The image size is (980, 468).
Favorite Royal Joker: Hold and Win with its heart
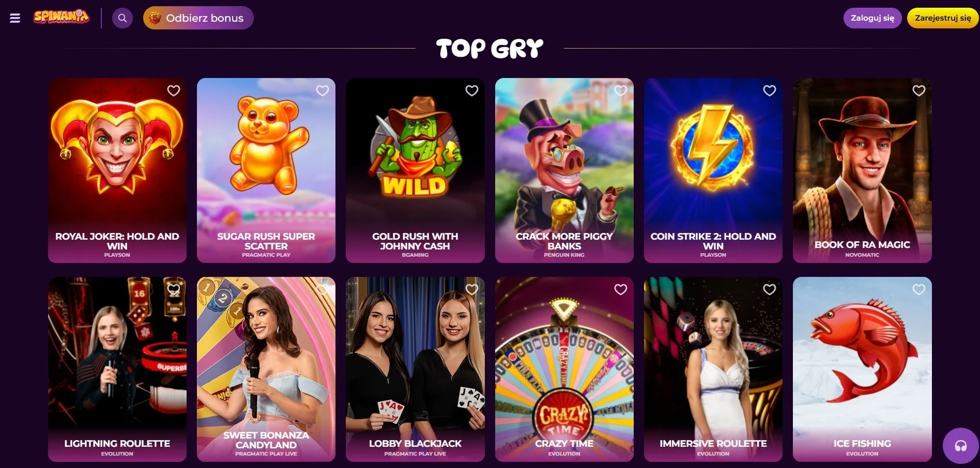click(174, 91)
